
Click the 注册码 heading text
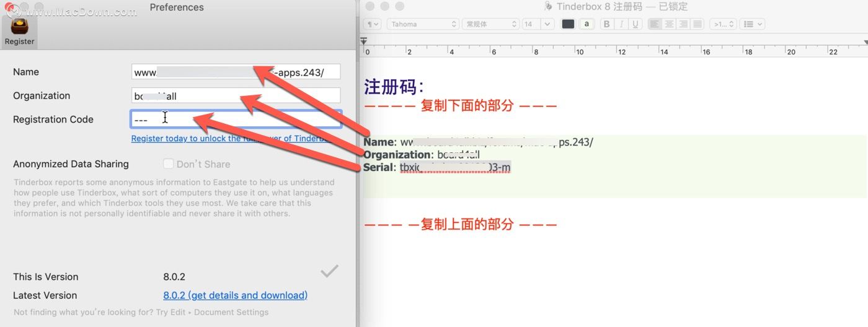394,87
